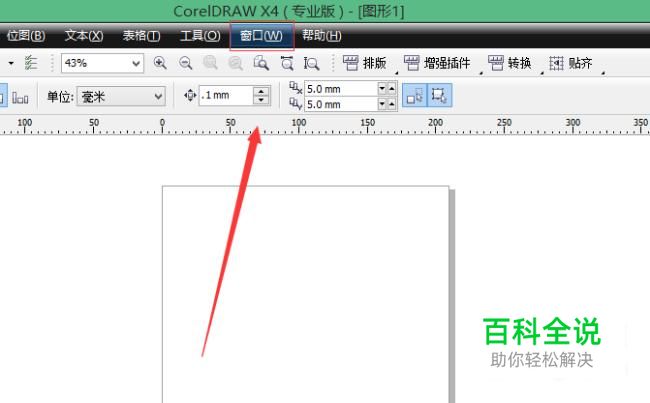
Task: Click the nudge offset arrows icon
Action: click(190, 95)
